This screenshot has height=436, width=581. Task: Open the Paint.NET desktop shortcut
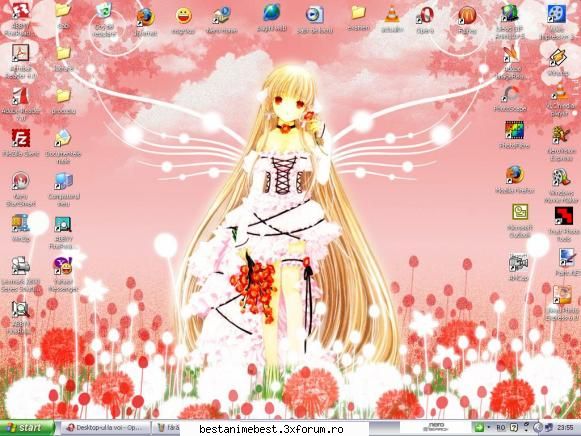pos(567,258)
